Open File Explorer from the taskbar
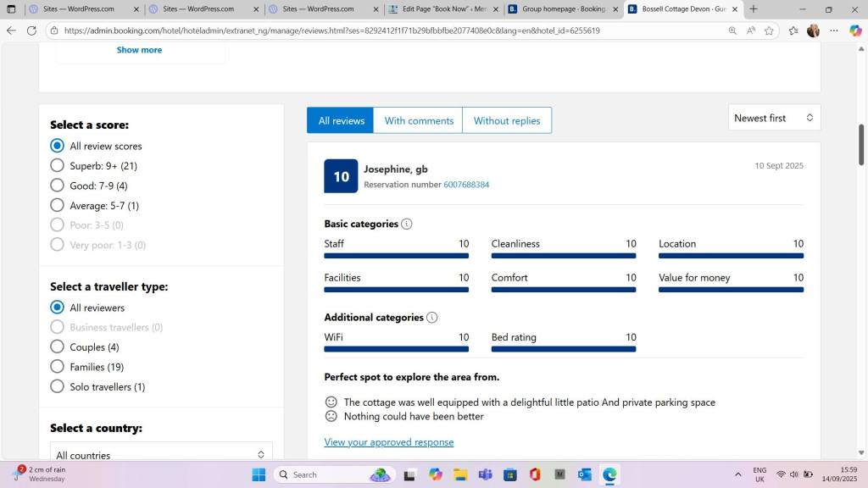The image size is (868, 488). point(460,474)
